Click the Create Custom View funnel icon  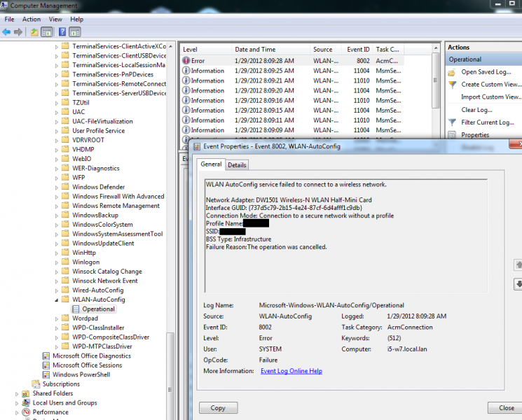tap(452, 85)
